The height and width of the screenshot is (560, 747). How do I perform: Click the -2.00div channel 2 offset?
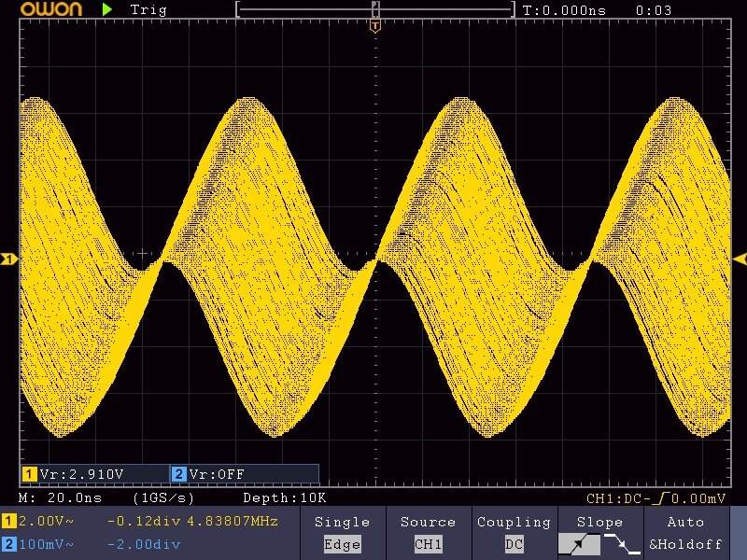144,544
